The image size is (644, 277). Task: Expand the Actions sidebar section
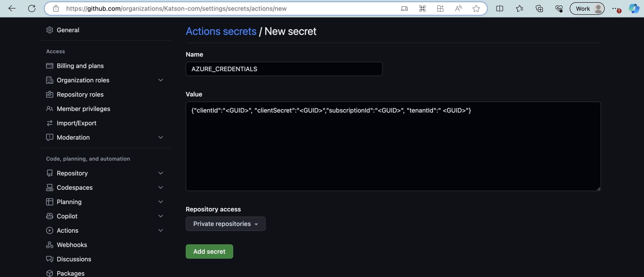tap(160, 230)
